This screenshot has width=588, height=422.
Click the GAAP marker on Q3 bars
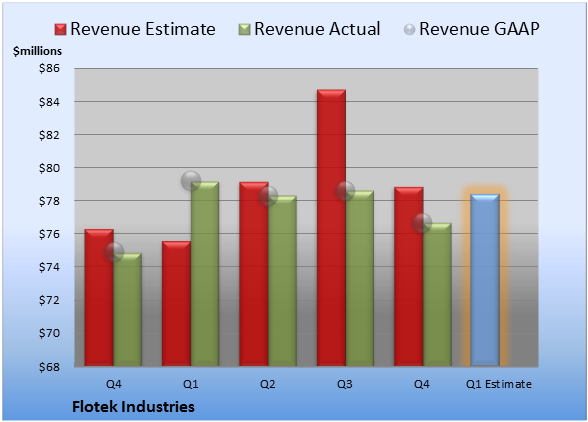coord(345,191)
